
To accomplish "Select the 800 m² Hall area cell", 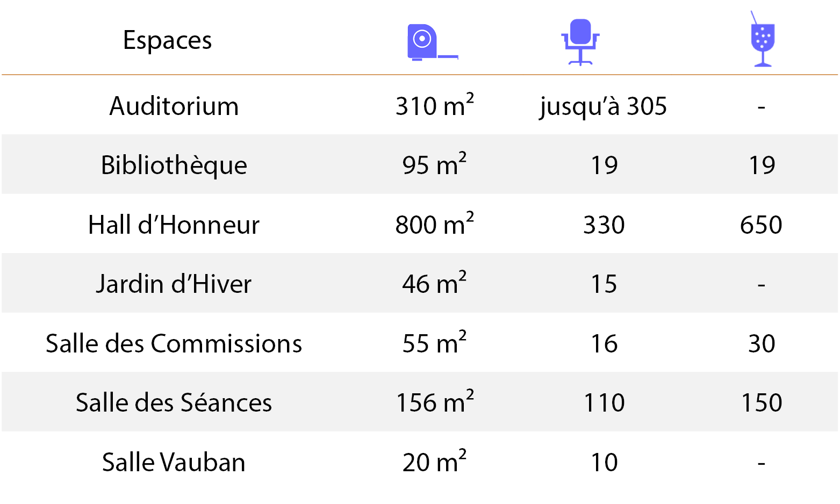I will click(x=435, y=223).
